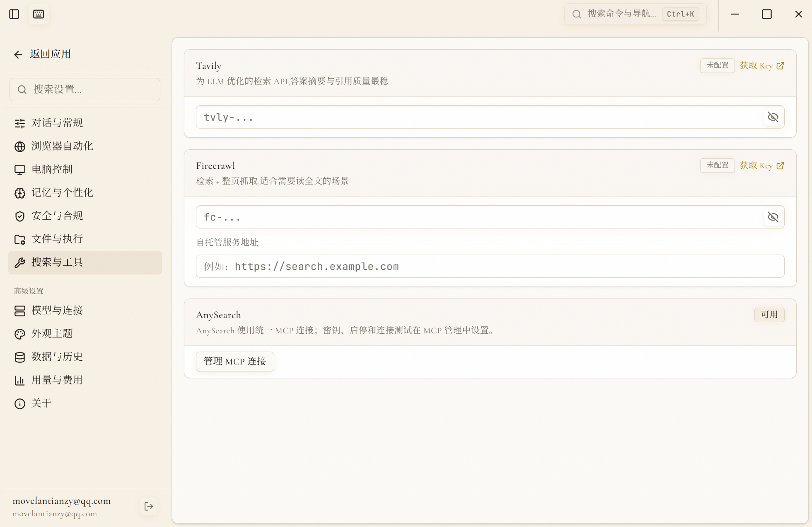
Task: Toggle Firecrawl key visibility eye icon
Action: (x=773, y=217)
